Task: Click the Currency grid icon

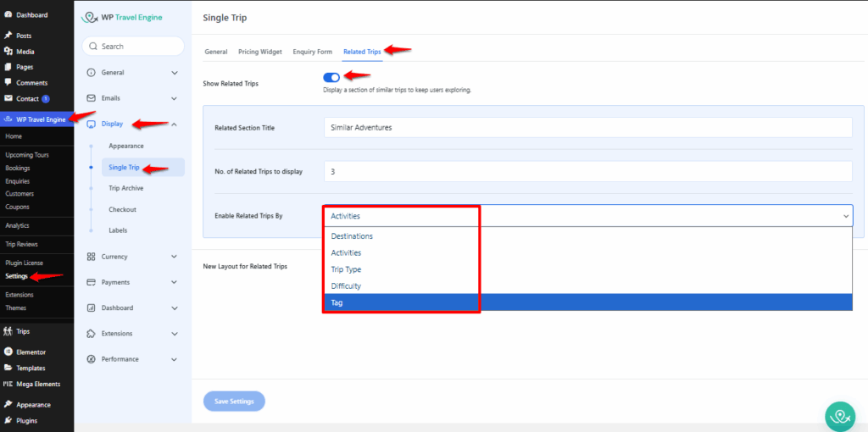Action: tap(91, 257)
